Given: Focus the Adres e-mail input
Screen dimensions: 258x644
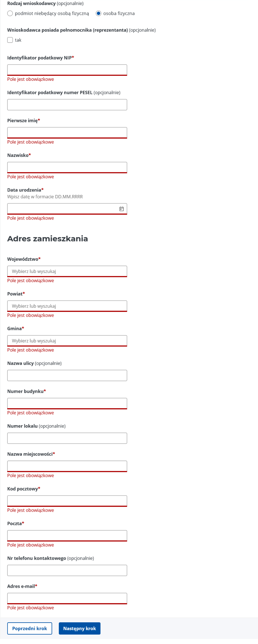Looking at the screenshot, I should 67,598.
